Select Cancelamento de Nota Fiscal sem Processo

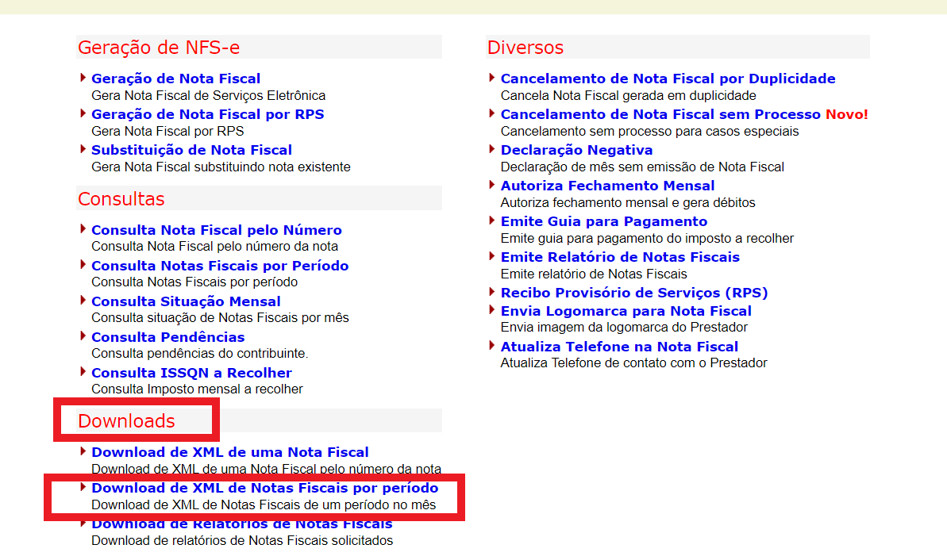pyautogui.click(x=660, y=114)
